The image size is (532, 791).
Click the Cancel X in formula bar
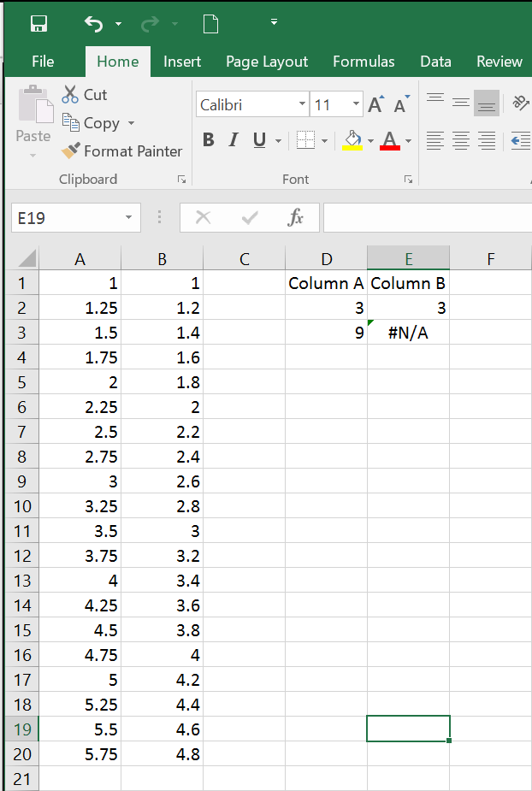203,218
